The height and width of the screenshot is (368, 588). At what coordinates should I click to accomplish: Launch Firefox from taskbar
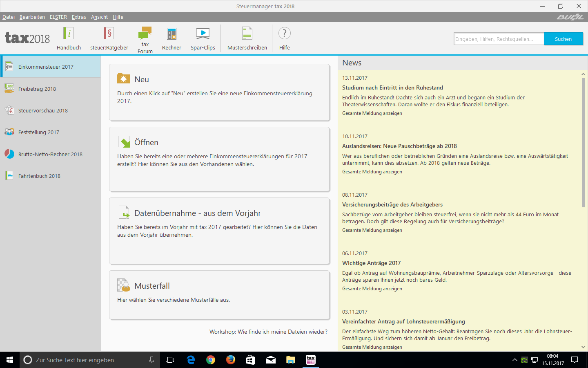(x=231, y=360)
